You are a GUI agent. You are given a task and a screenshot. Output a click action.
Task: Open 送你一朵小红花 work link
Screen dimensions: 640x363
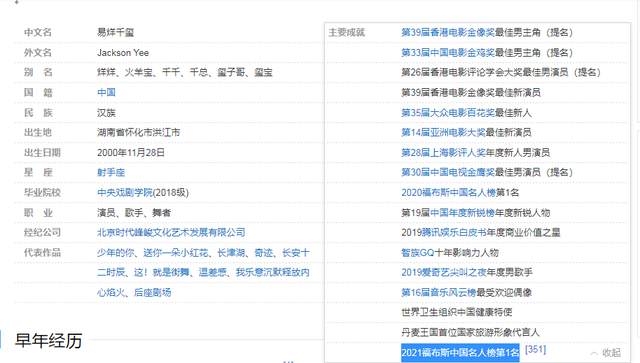pos(176,253)
